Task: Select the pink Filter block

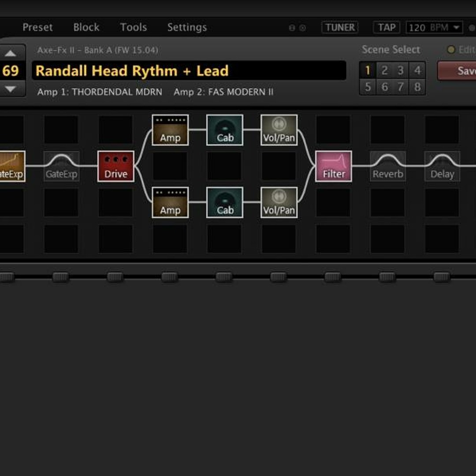Action: (x=334, y=166)
